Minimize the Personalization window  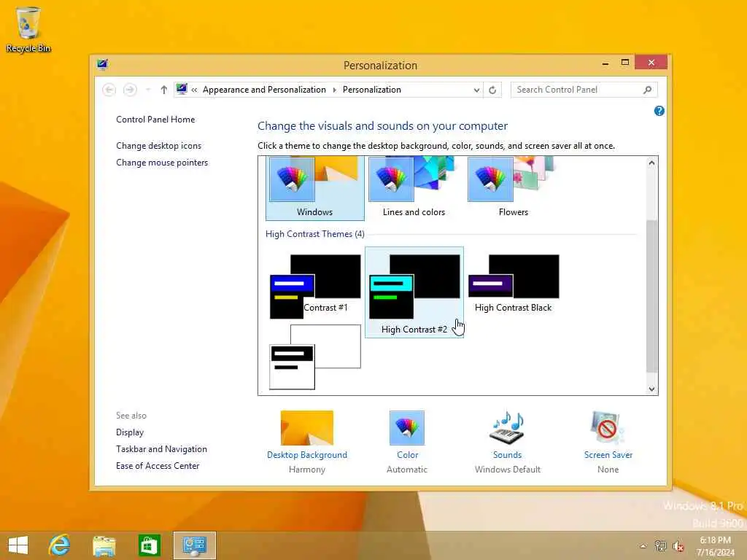(605, 63)
